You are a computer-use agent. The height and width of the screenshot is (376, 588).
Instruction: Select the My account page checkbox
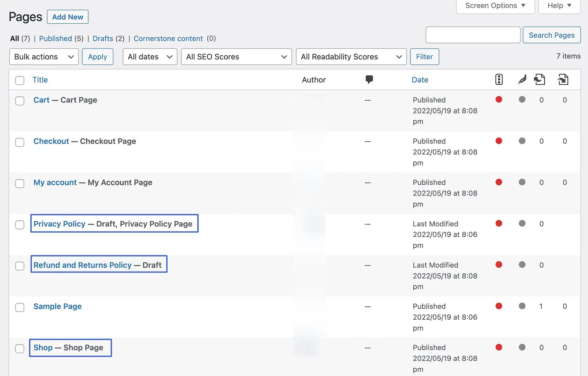[20, 183]
